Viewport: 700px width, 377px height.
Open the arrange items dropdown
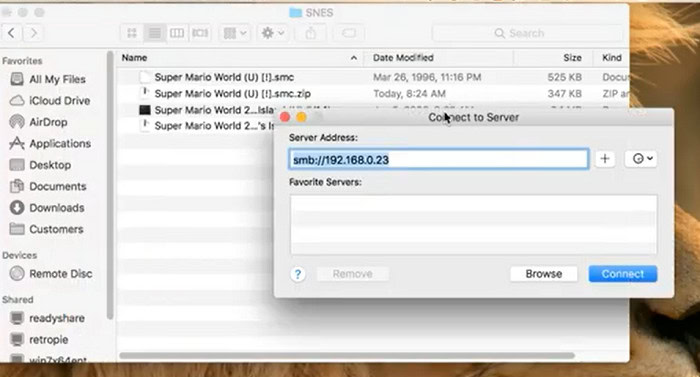point(235,33)
